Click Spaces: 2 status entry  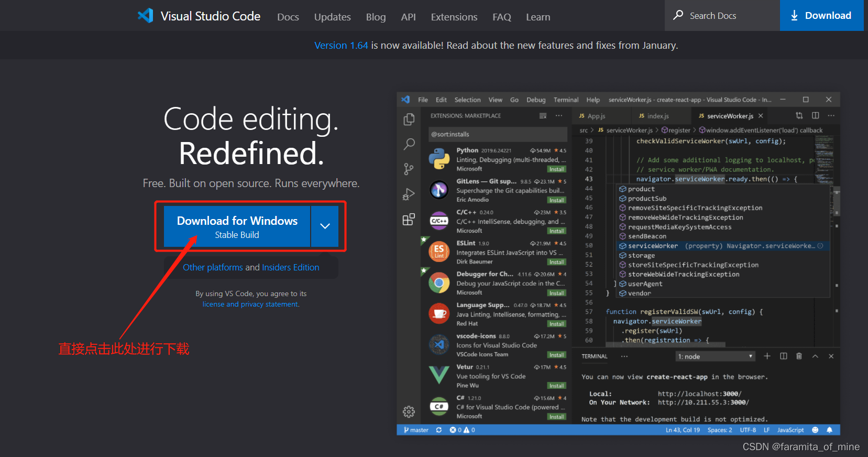[x=720, y=430]
